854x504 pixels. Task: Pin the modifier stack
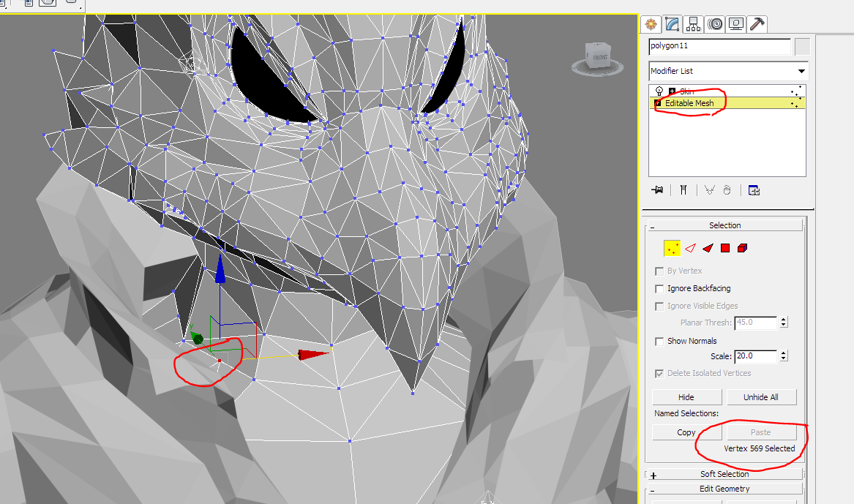[x=656, y=189]
